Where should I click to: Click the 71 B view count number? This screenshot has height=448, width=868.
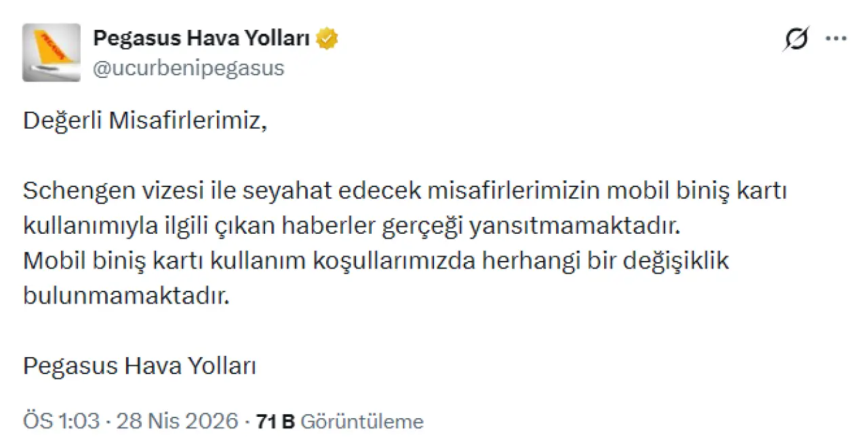click(x=275, y=422)
